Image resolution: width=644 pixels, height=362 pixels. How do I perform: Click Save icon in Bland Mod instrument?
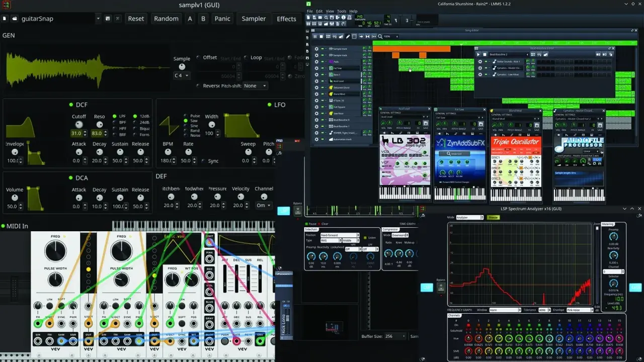pos(537,125)
